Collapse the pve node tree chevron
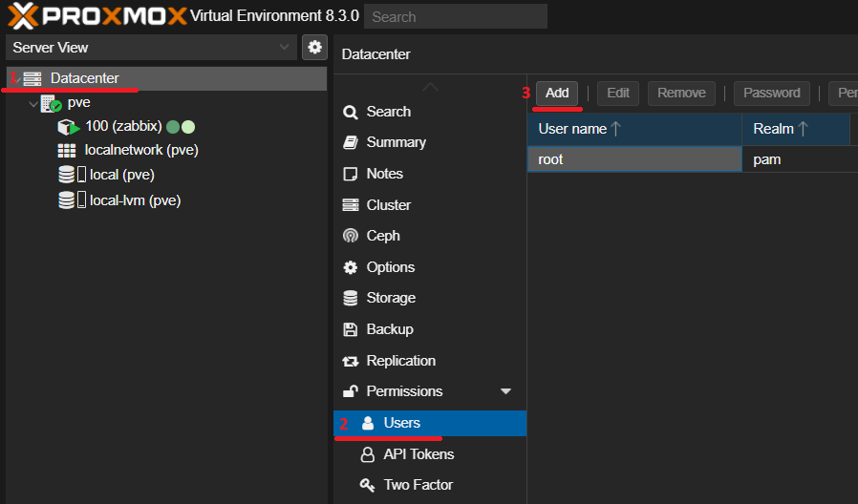This screenshot has width=858, height=504. click(x=33, y=103)
